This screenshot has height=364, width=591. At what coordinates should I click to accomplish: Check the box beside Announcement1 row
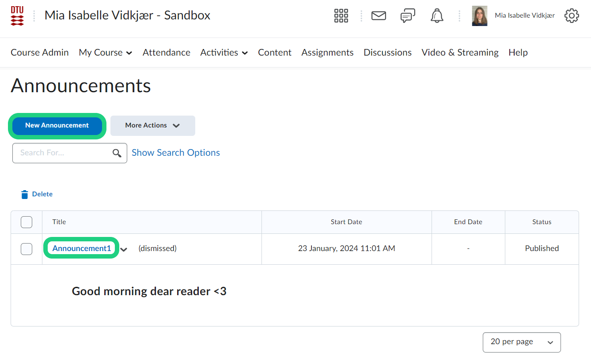click(27, 249)
